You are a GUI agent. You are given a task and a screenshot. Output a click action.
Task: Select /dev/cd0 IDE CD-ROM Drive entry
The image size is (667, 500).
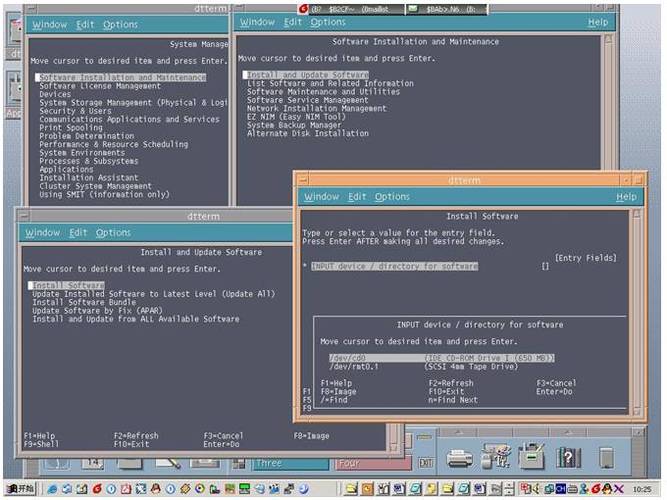point(441,357)
